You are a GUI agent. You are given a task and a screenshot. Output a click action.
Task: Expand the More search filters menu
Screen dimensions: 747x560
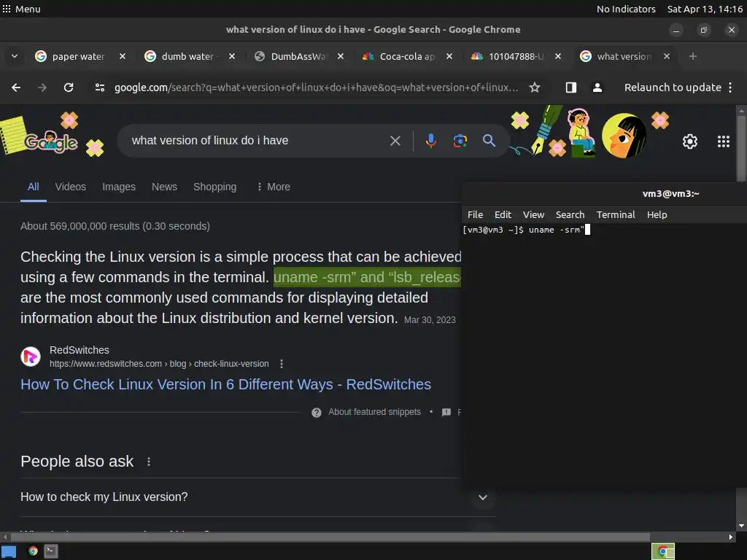coord(274,187)
